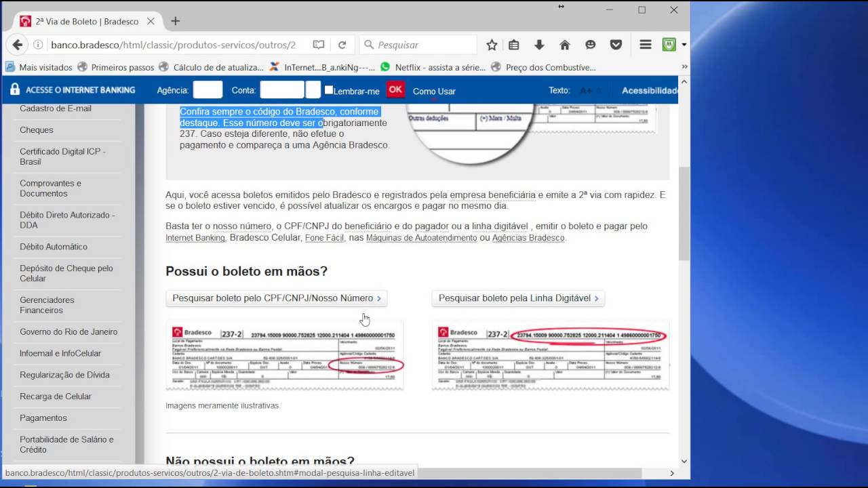Click the padlock Acesse o Internet Banking icon

(x=15, y=89)
